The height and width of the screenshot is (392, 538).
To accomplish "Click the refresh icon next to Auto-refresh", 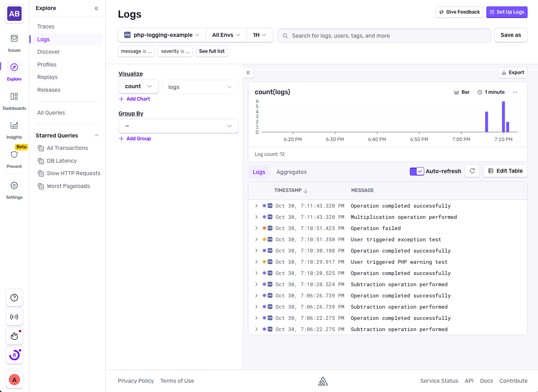I will click(472, 171).
